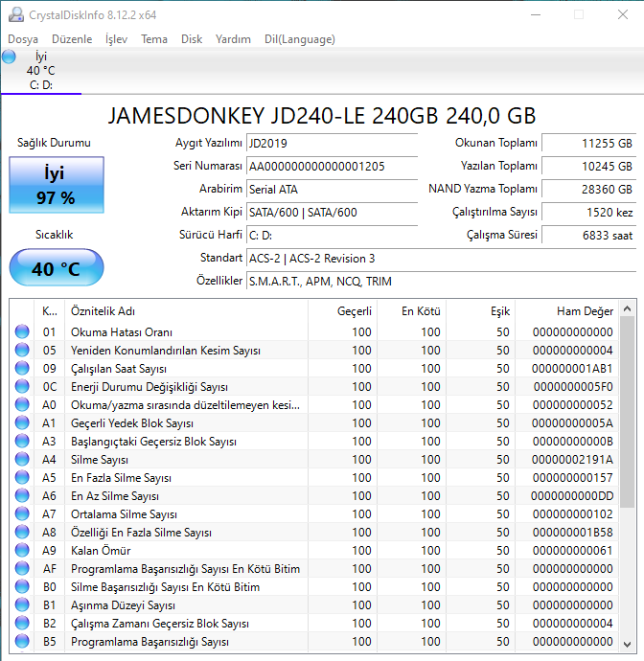The image size is (644, 661).
Task: Open the Dosya menu
Action: (x=23, y=39)
